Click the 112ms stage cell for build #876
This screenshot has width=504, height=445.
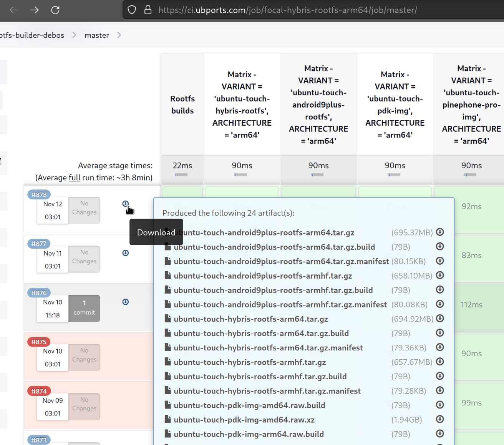[471, 305]
